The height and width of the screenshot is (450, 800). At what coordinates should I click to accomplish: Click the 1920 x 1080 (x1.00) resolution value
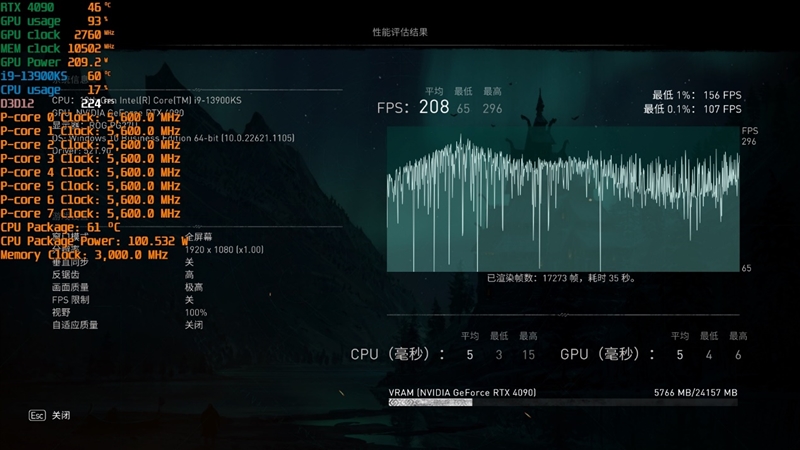(x=224, y=249)
